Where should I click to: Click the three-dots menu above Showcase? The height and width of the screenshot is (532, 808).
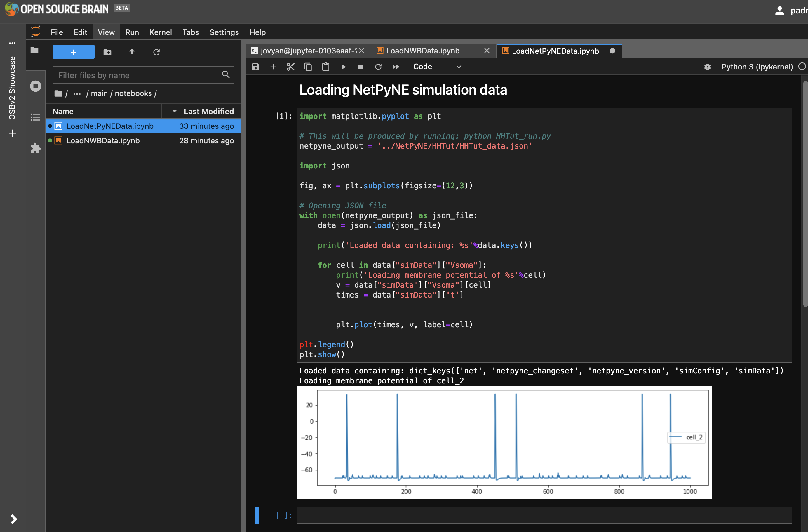(x=12, y=43)
